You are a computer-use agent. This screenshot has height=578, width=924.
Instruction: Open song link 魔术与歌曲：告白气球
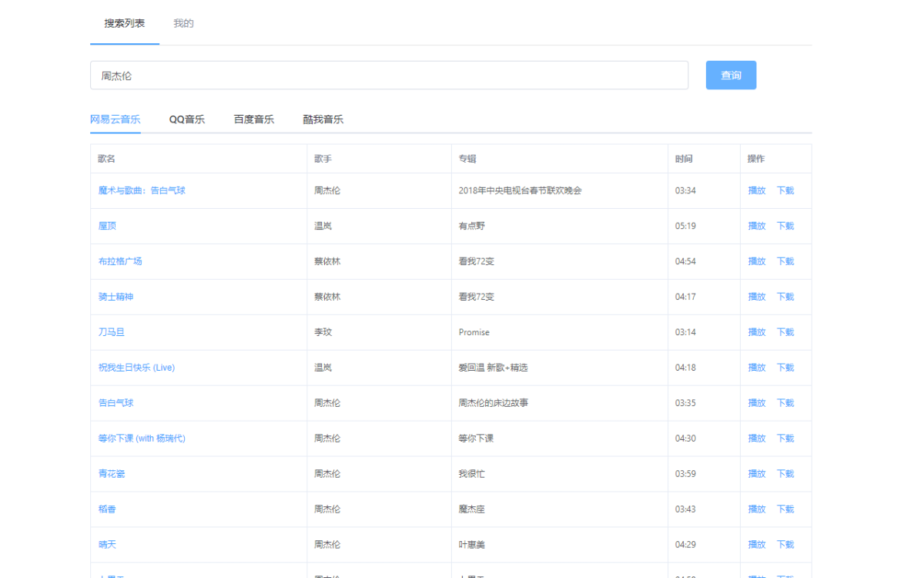(x=142, y=190)
